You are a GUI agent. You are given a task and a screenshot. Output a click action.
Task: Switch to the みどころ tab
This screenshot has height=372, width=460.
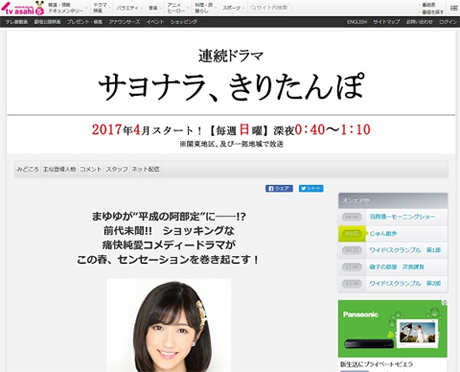[x=28, y=169]
